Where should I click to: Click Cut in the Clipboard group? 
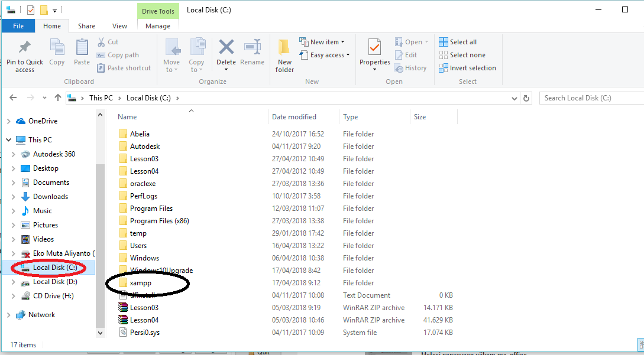[108, 41]
